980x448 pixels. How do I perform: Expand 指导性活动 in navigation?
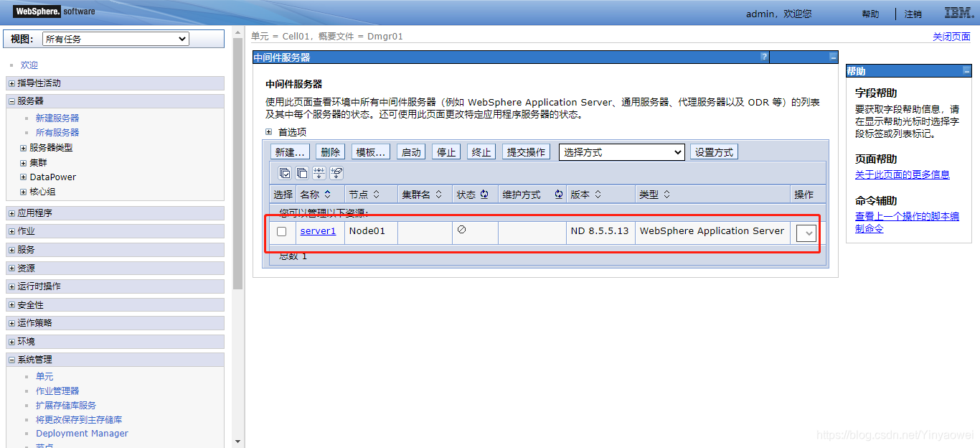click(11, 83)
